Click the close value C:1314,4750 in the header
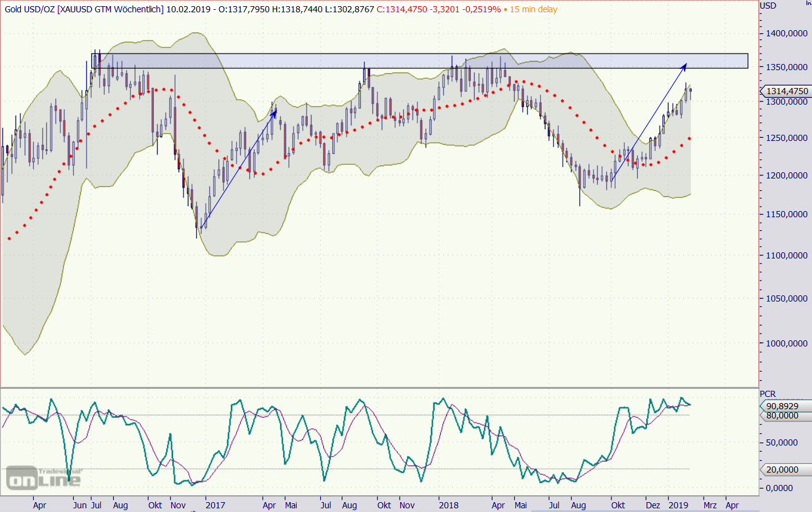This screenshot has width=812, height=512. (402, 9)
